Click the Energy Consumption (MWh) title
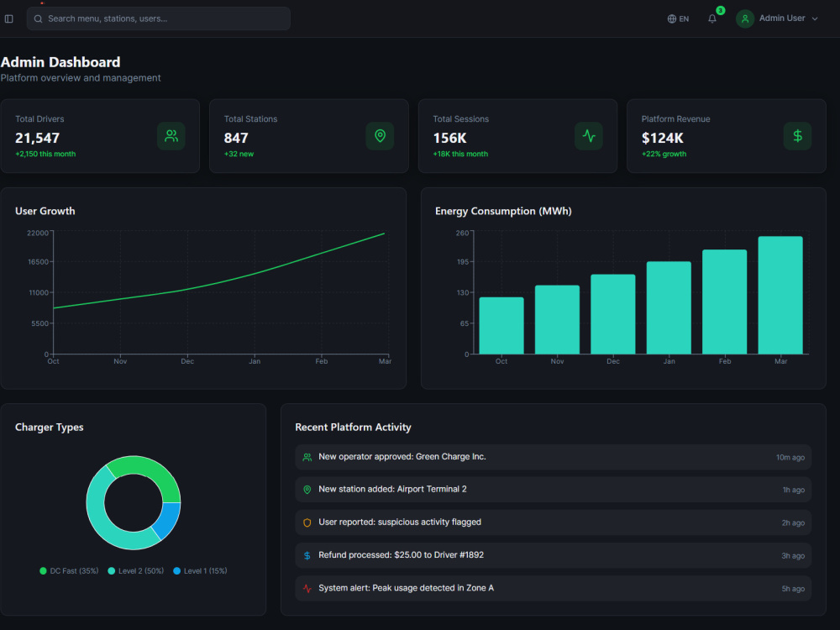The width and height of the screenshot is (840, 630). (x=503, y=211)
